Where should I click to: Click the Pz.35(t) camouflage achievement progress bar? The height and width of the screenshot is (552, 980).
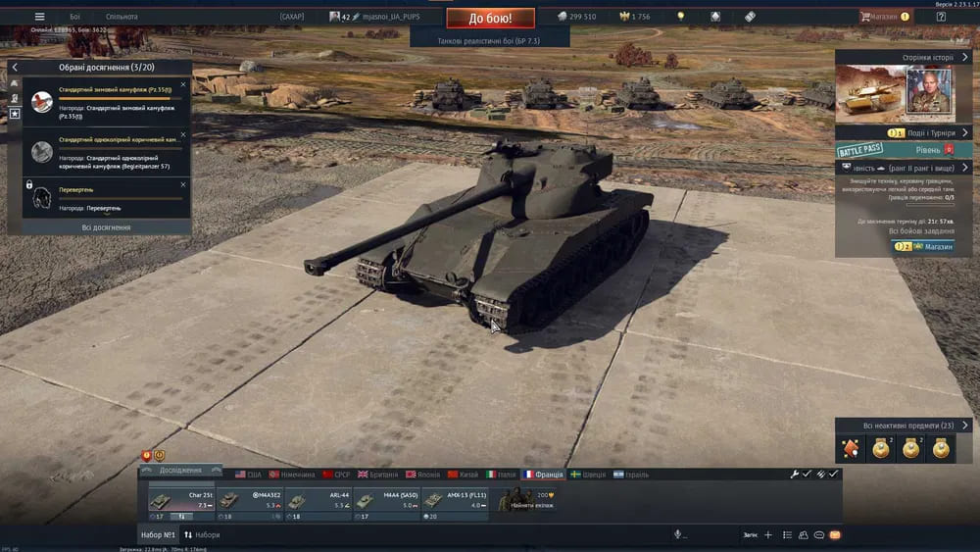point(115,99)
